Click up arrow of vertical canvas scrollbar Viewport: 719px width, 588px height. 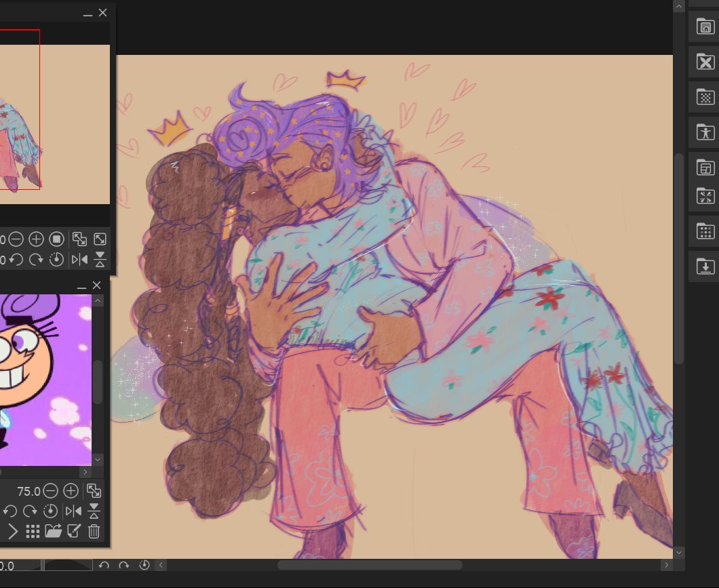click(679, 6)
